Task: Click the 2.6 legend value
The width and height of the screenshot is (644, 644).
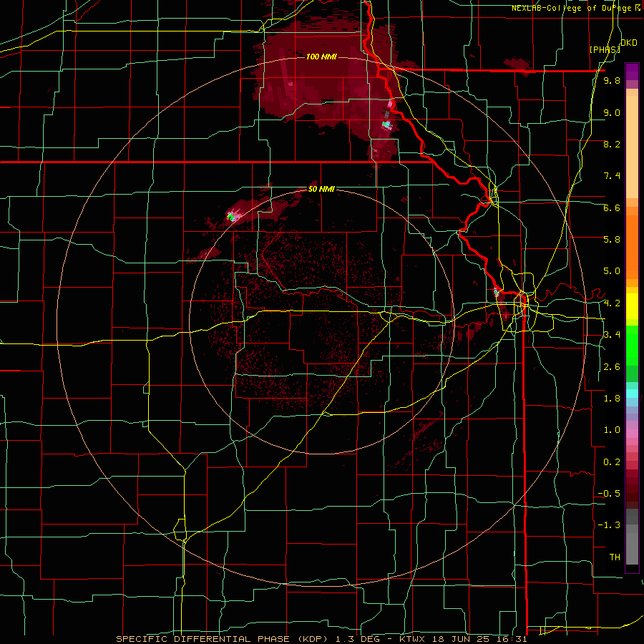Action: (x=612, y=367)
